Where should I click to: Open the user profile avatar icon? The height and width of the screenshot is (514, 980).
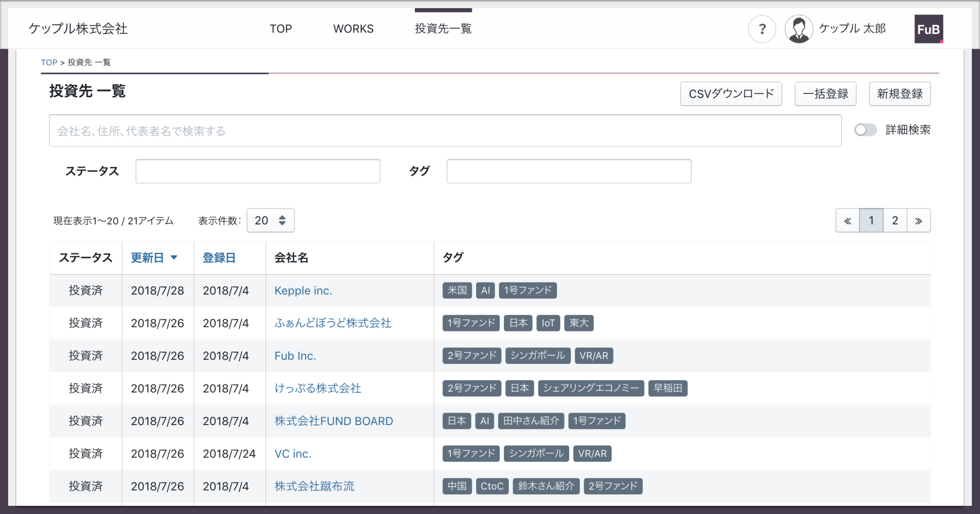pyautogui.click(x=799, y=29)
